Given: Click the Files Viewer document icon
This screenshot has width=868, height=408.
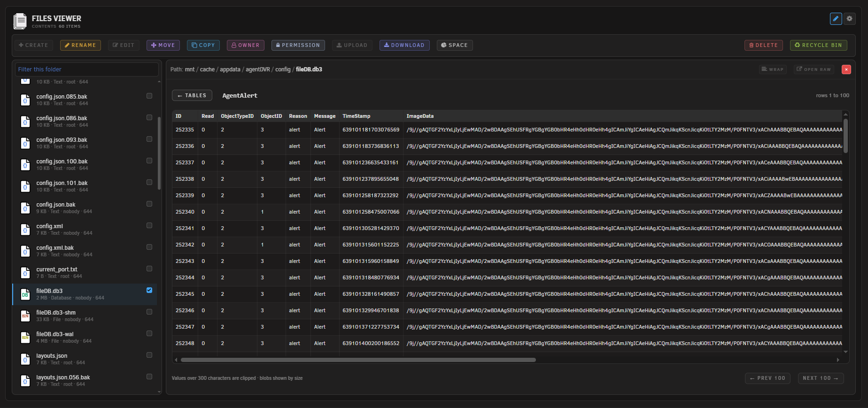Looking at the screenshot, I should click(20, 21).
